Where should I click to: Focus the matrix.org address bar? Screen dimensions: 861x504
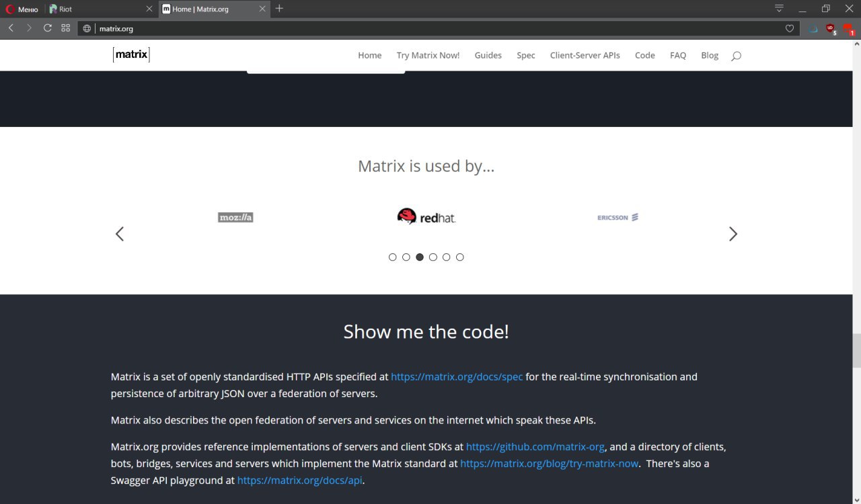[437, 29]
